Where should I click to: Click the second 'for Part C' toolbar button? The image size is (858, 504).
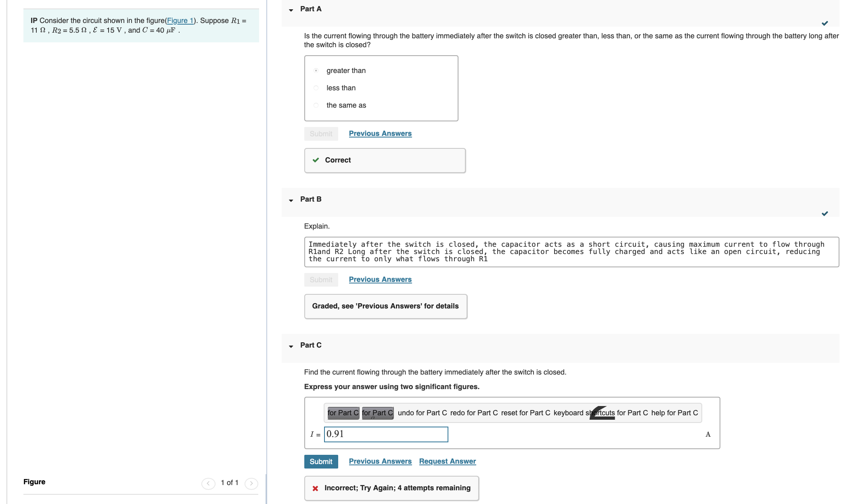pyautogui.click(x=377, y=413)
